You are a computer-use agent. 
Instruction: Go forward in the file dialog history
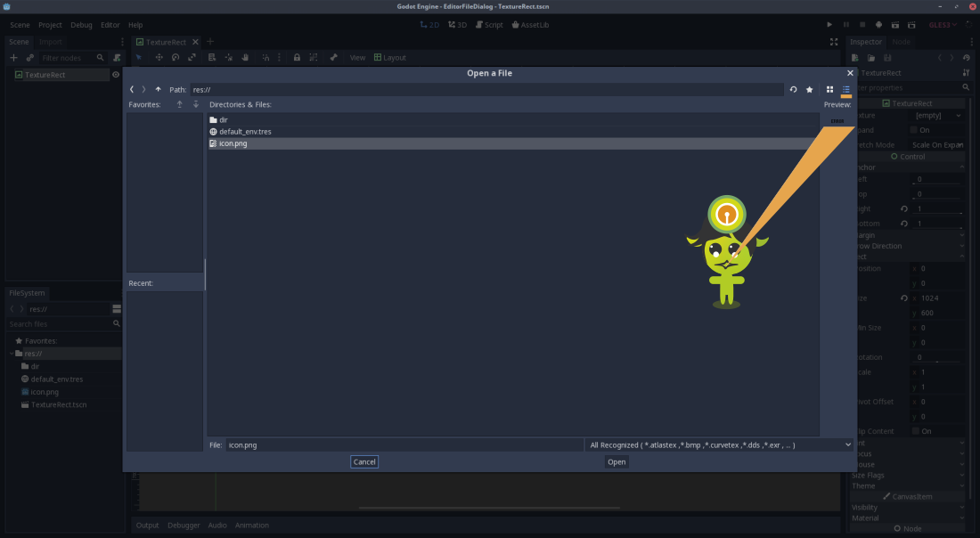point(143,89)
